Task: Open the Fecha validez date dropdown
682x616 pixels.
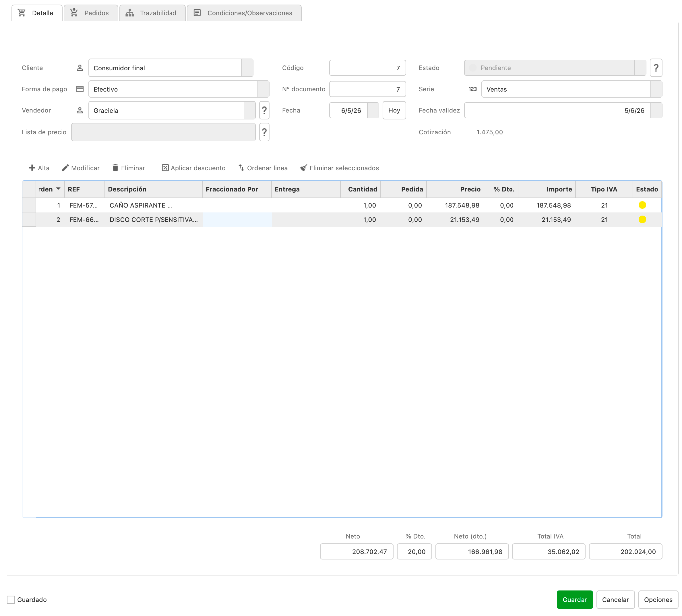Action: pyautogui.click(x=656, y=110)
